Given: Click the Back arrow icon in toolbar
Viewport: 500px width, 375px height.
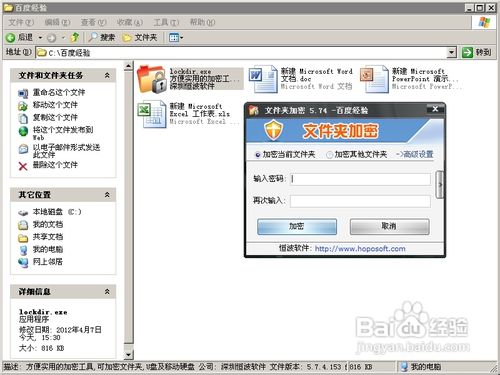Looking at the screenshot, I should [x=11, y=38].
